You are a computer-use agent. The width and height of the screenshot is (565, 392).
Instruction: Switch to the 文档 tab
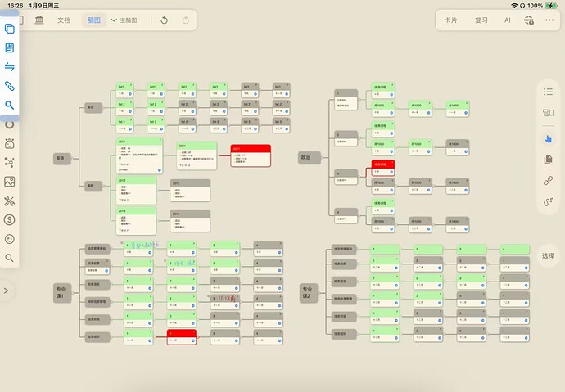[x=64, y=20]
